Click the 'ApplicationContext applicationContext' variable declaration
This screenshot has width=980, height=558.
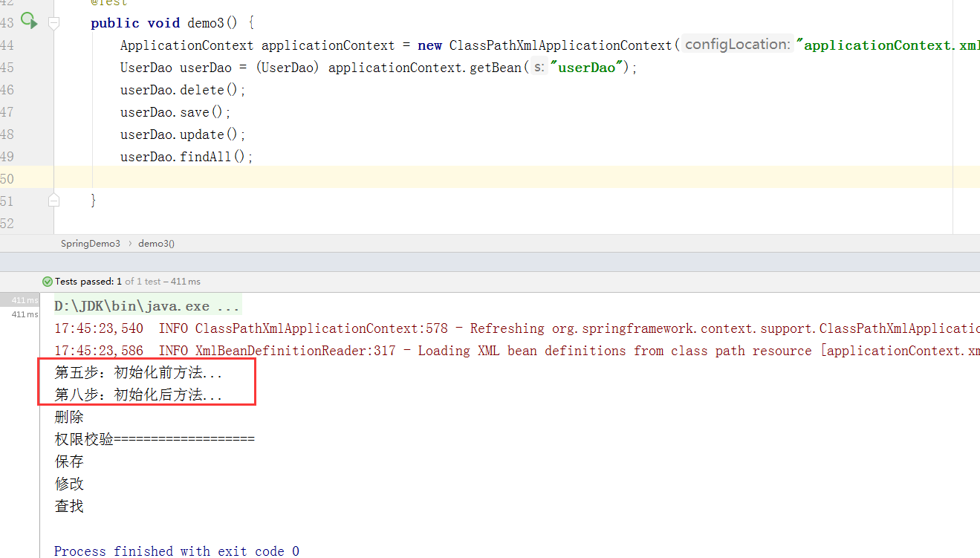(x=257, y=45)
